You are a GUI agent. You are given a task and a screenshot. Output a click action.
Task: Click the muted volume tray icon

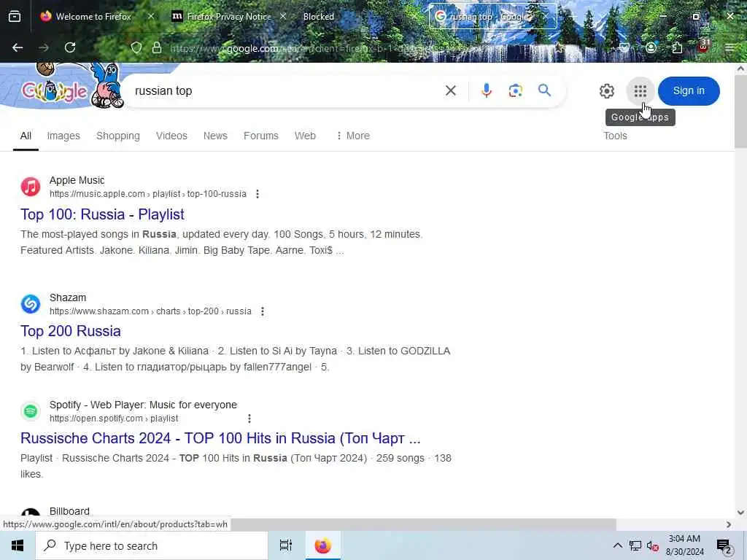coord(652,545)
